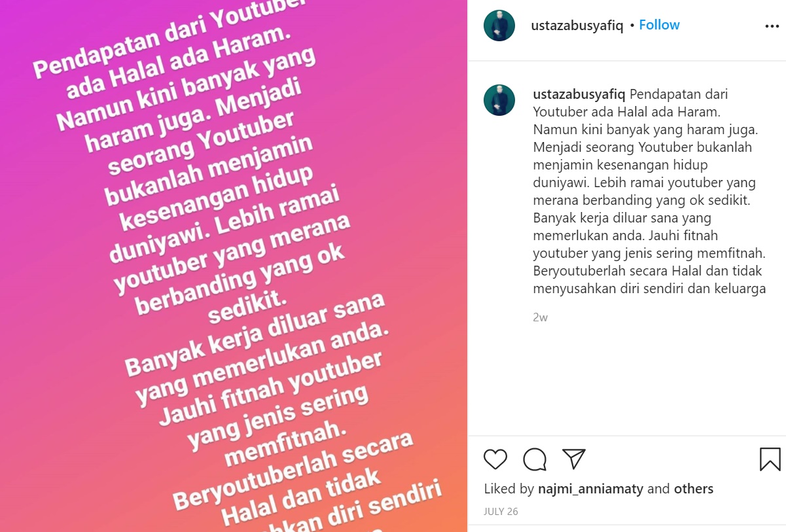Open the bold ustazabusyafiq name in caption
This screenshot has height=532, width=786.
(580, 94)
